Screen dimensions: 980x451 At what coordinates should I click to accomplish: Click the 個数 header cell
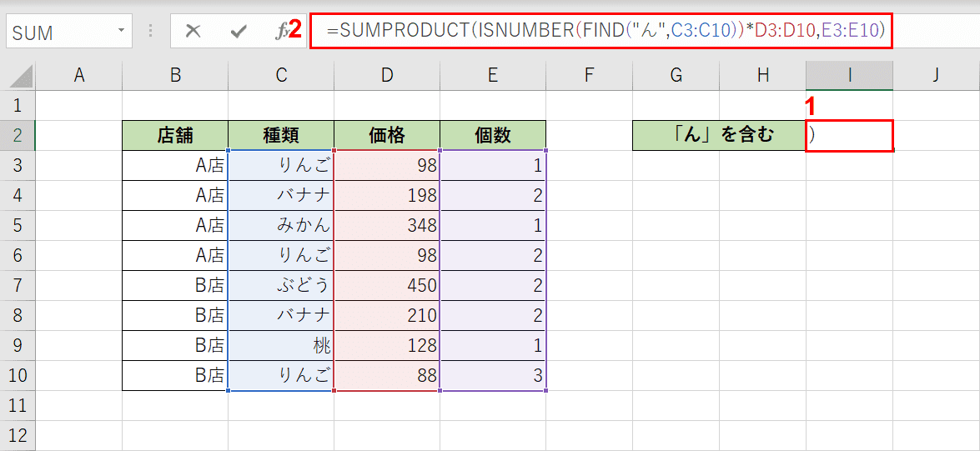click(493, 135)
